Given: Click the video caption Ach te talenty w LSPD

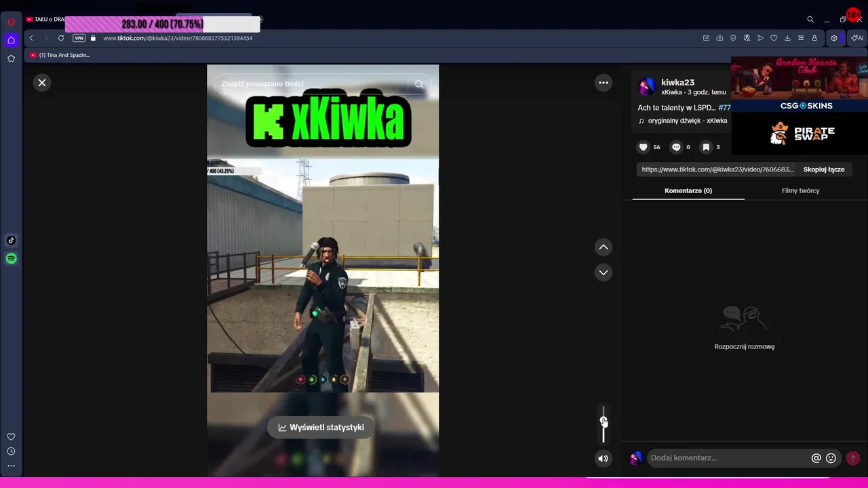Looking at the screenshot, I should (677, 108).
